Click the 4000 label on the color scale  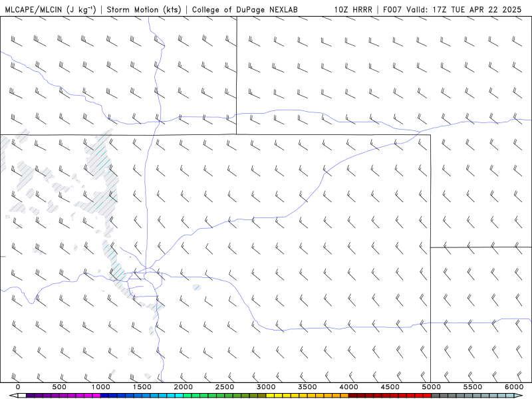(x=348, y=387)
